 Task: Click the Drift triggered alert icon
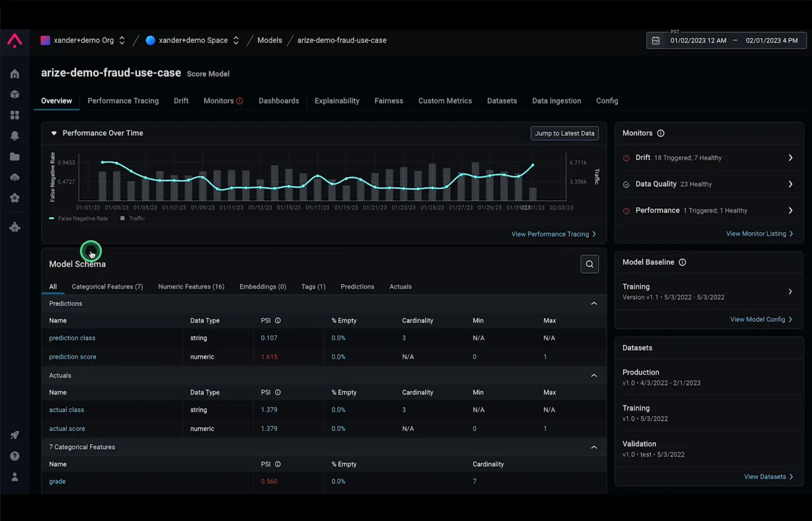click(626, 158)
